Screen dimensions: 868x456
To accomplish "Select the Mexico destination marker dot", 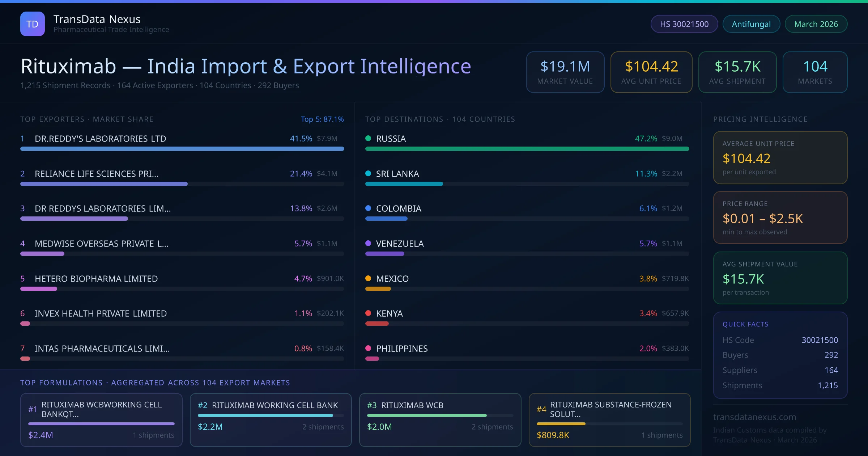I will coord(368,278).
